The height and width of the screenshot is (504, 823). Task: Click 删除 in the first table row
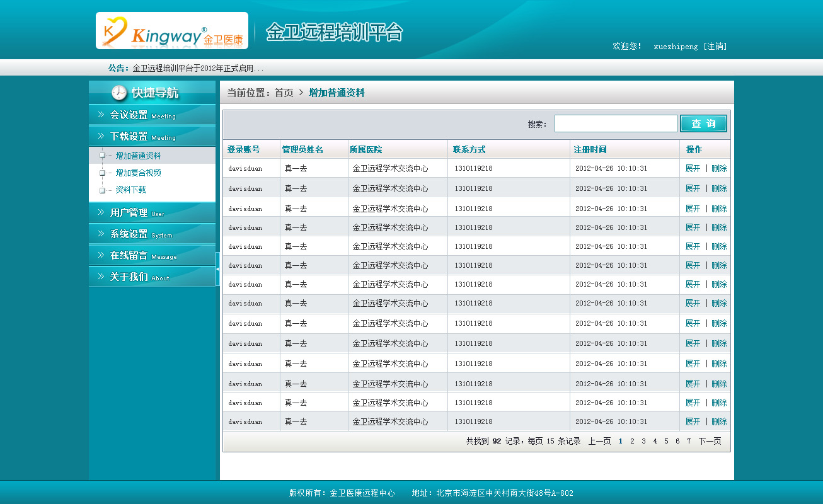tap(719, 168)
